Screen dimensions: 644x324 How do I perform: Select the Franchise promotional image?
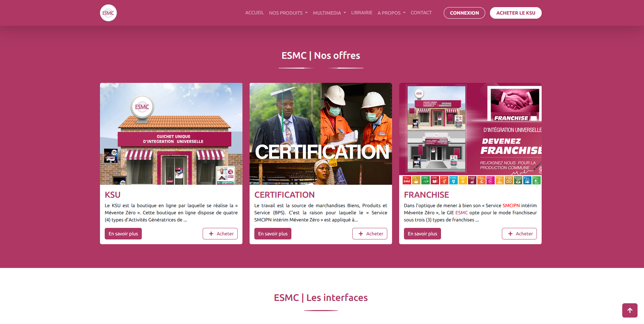click(x=470, y=134)
